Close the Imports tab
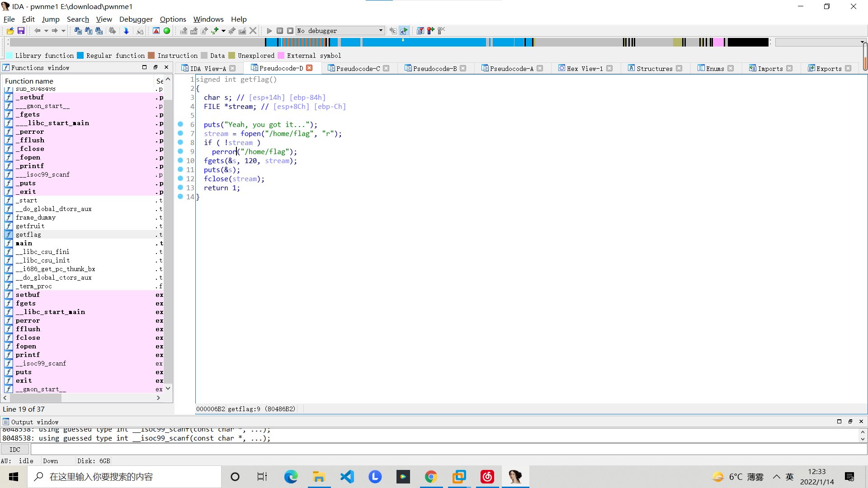The height and width of the screenshot is (488, 868). pos(789,68)
